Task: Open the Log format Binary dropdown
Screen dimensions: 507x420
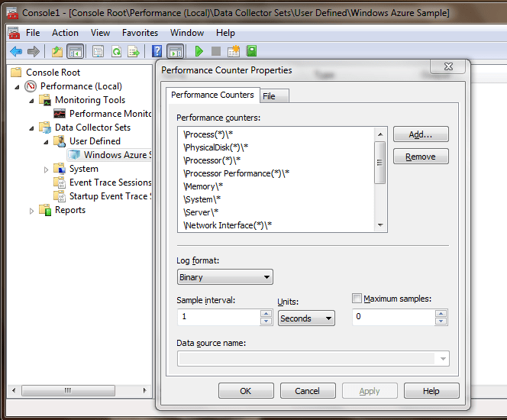Action: (225, 277)
